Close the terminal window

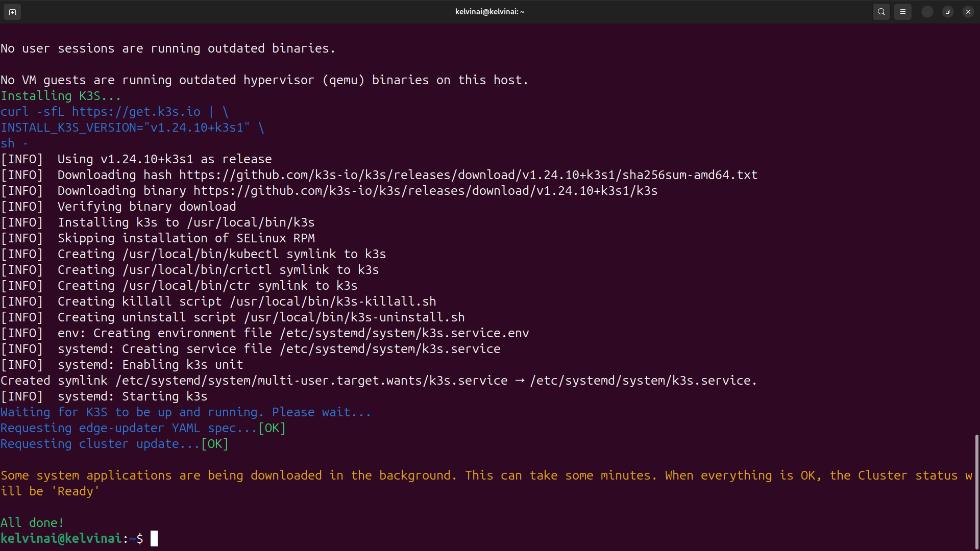(x=968, y=12)
